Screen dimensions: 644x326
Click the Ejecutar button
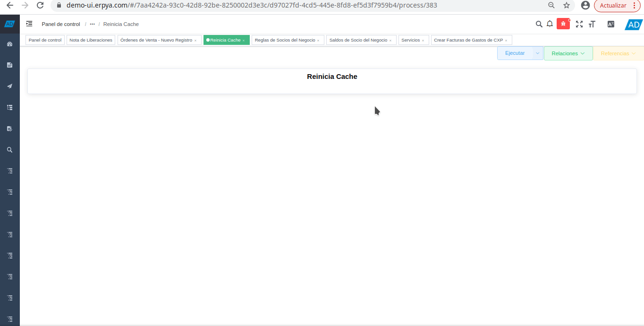pos(515,53)
